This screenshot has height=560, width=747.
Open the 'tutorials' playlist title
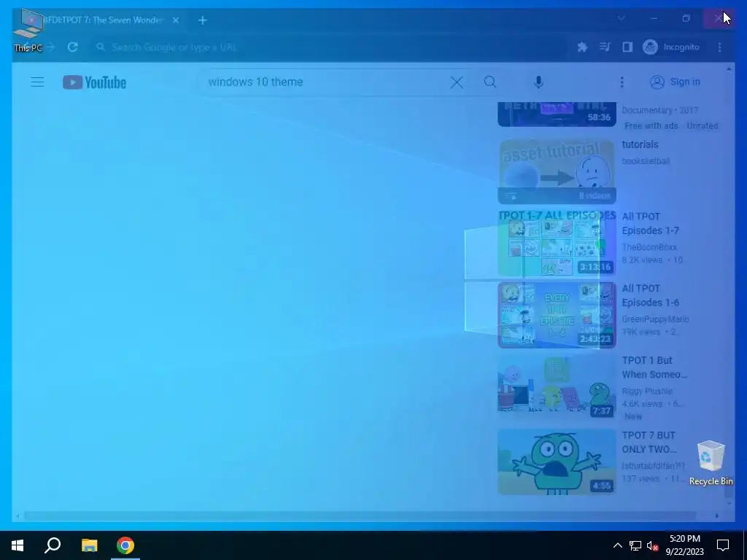point(640,144)
